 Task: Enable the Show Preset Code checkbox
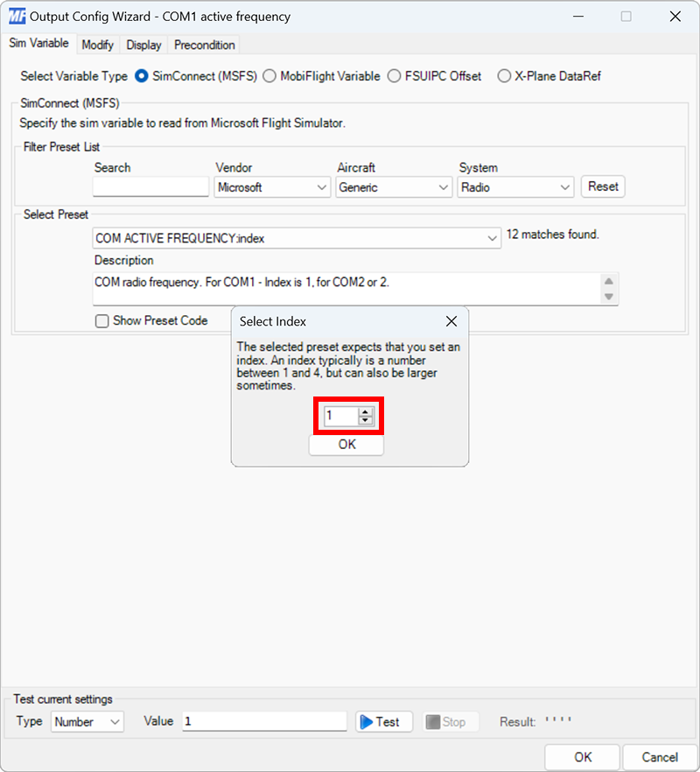[x=101, y=320]
